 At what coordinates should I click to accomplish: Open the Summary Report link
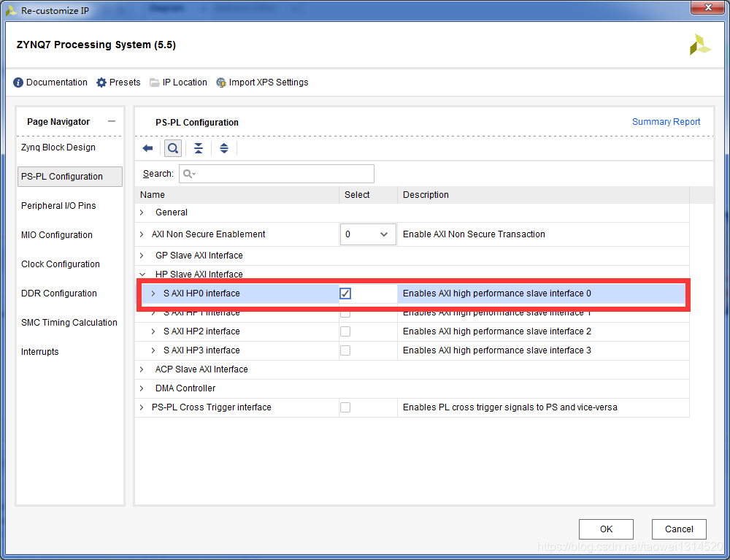(x=666, y=122)
